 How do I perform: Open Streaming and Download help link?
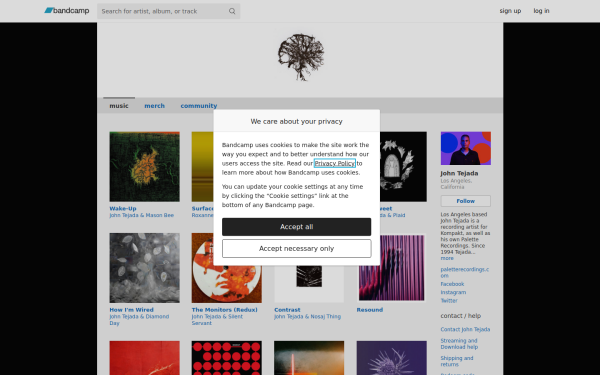pyautogui.click(x=459, y=344)
